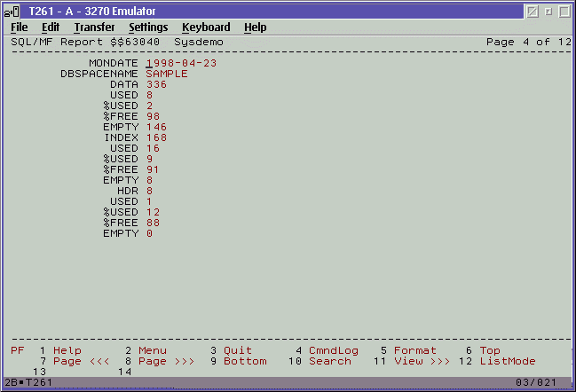Click the PF14 key number
Image resolution: width=576 pixels, height=392 pixels.
(x=124, y=372)
